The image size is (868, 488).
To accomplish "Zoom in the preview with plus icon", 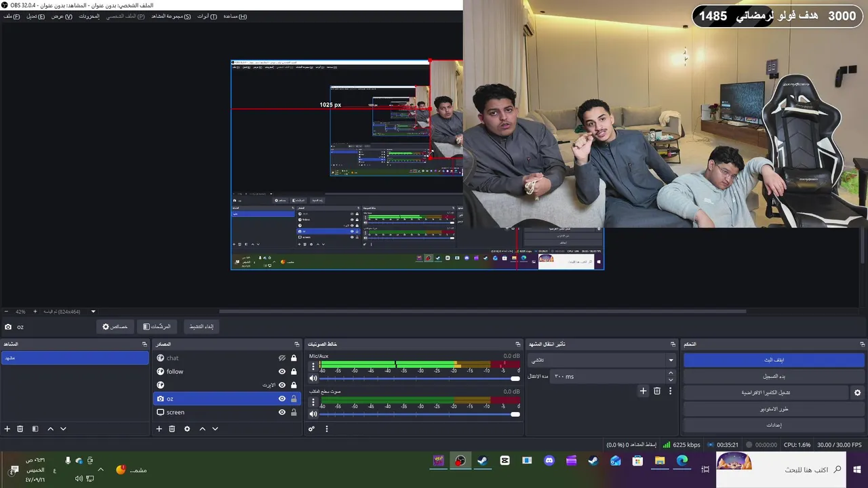I will coord(35,312).
